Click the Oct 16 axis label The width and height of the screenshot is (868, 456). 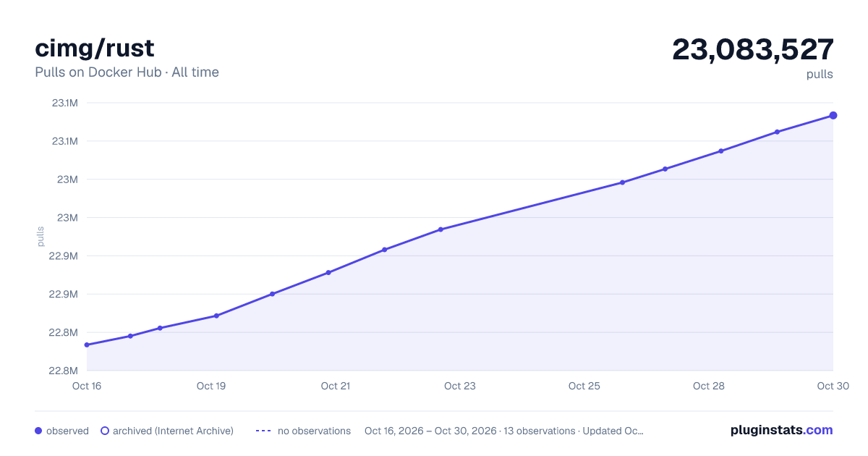(x=87, y=386)
